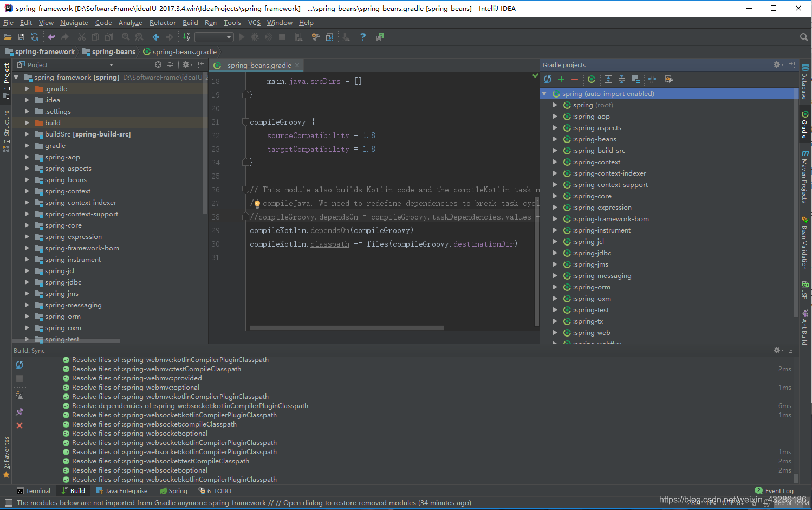Click red minus to detach Gradle project

tap(575, 80)
